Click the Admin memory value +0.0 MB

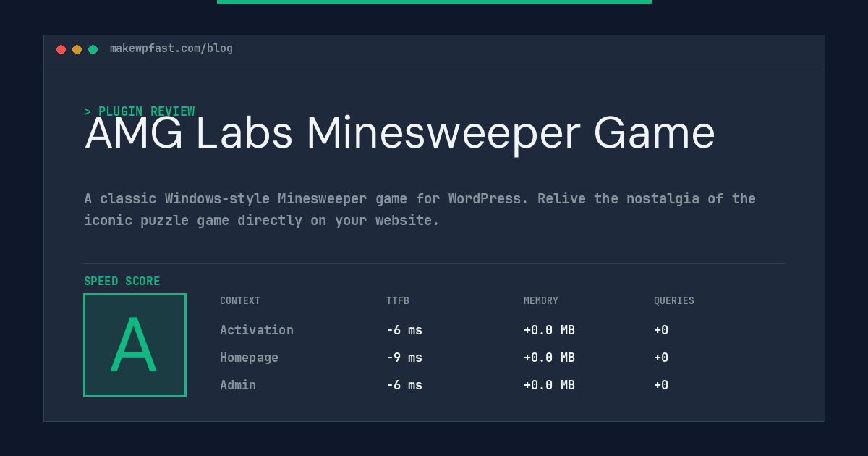[x=550, y=385]
